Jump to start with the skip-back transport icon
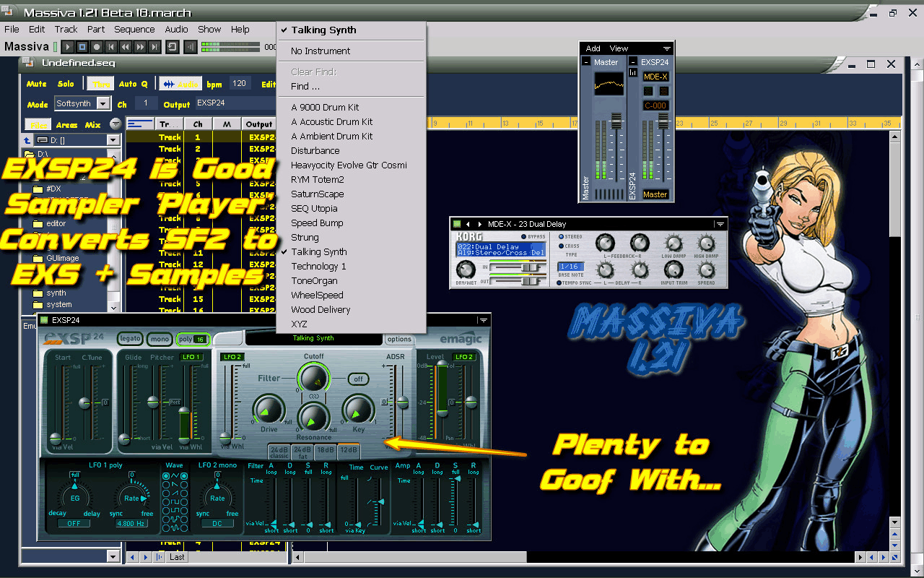 tap(111, 47)
